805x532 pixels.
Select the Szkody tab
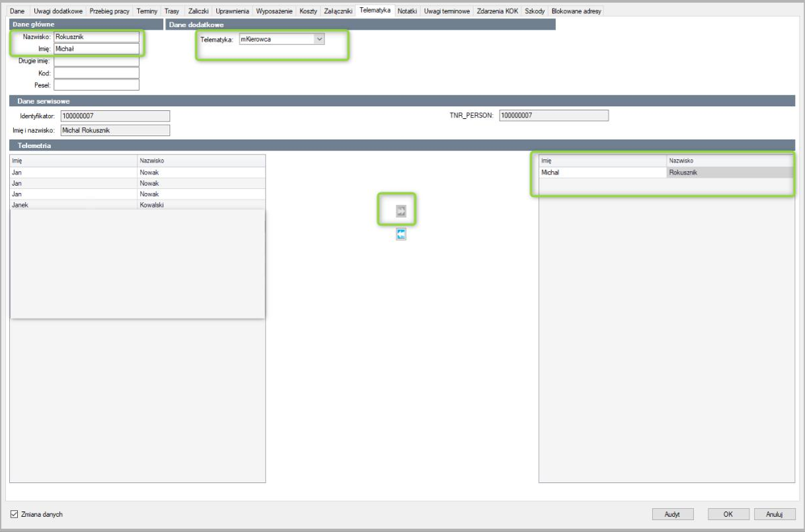pos(534,11)
